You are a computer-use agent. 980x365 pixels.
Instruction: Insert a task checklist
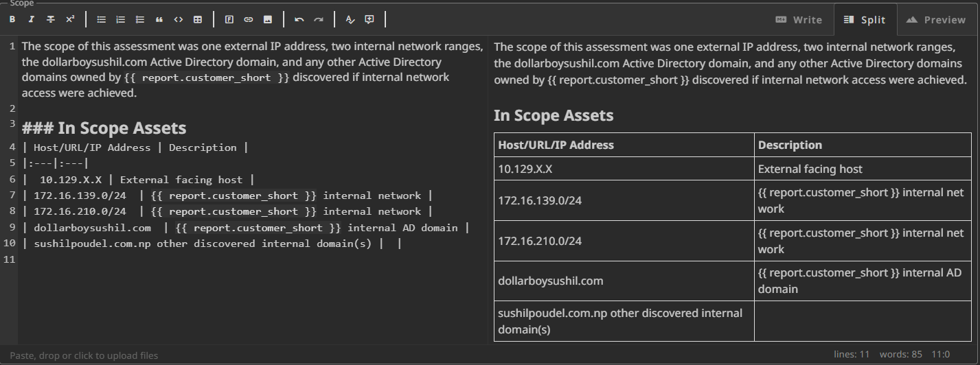(140, 20)
